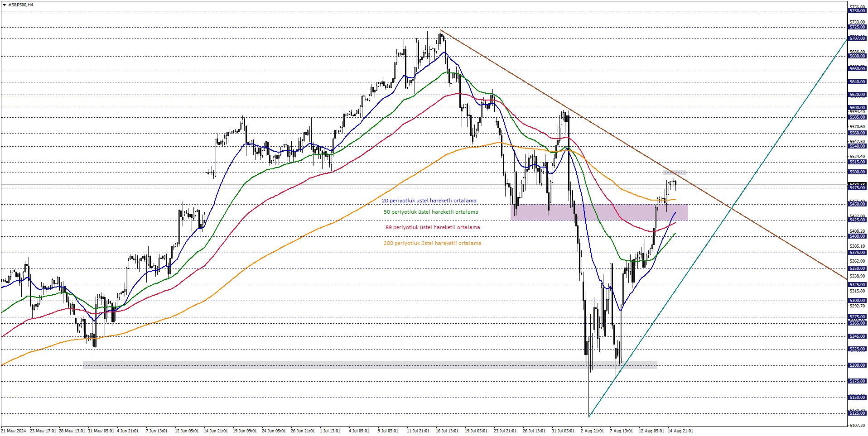Click the 21 May 2024 date label
Image resolution: width=868 pixels, height=436 pixels.
click(14, 431)
